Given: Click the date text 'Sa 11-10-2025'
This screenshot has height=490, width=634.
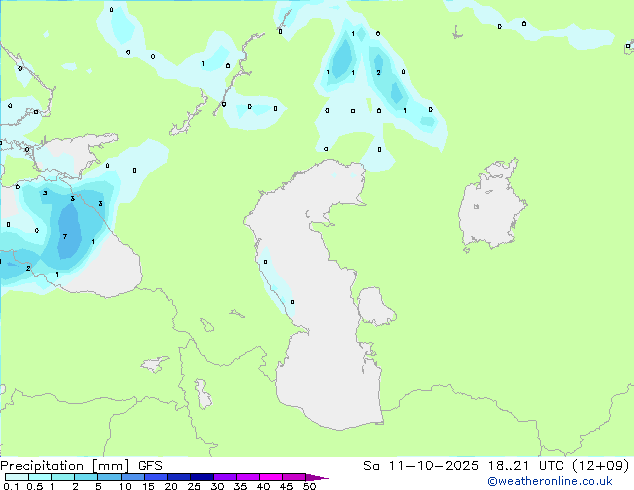Looking at the screenshot, I should [x=421, y=466].
